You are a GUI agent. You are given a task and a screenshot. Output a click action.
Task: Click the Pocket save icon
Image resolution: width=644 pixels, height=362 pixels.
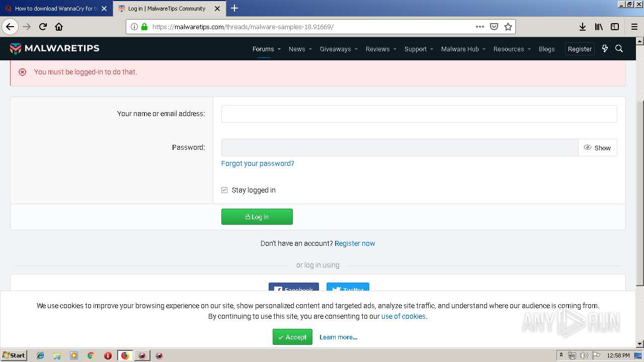click(x=494, y=27)
